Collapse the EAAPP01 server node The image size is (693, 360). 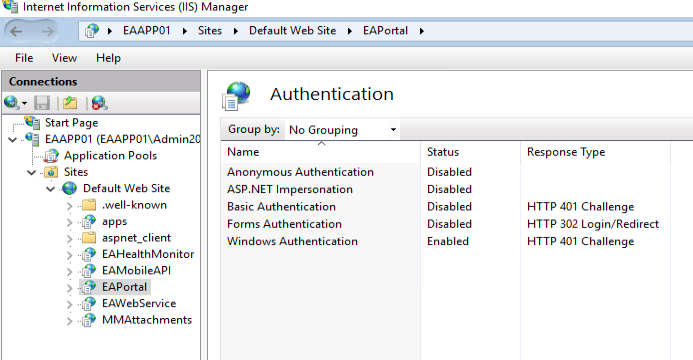[x=13, y=140]
